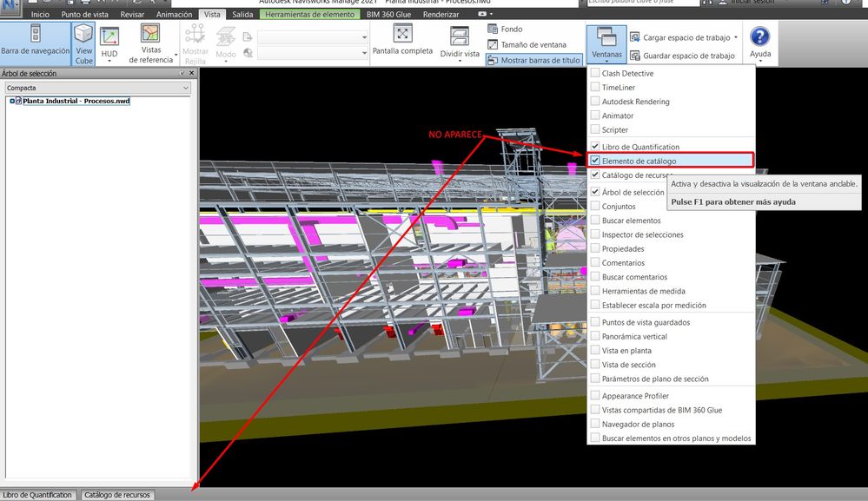The image size is (868, 501).
Task: Check Vista en planta
Action: [x=595, y=351]
